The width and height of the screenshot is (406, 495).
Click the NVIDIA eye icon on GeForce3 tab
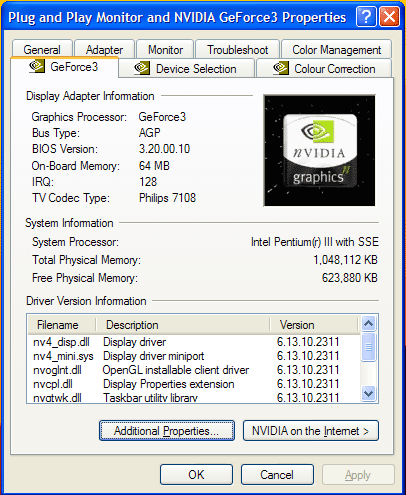point(37,66)
